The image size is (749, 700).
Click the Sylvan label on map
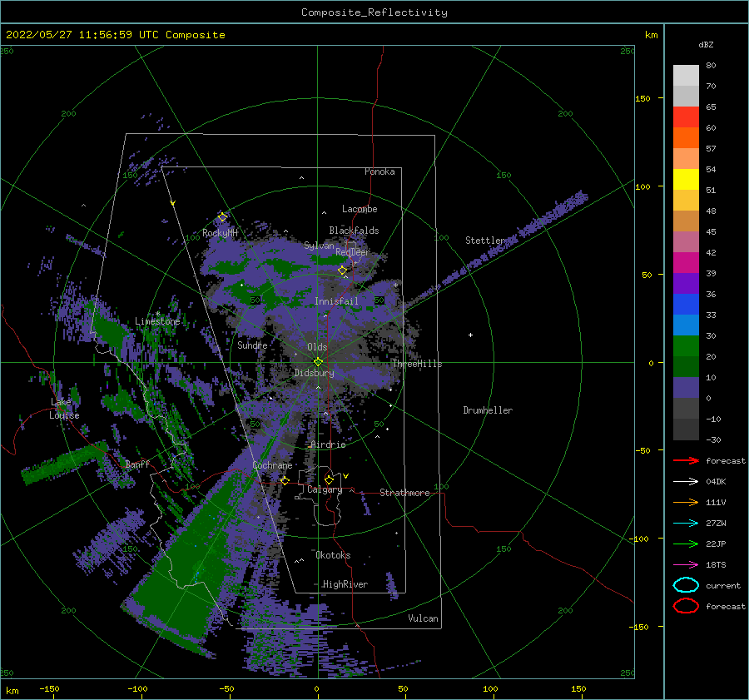[319, 246]
